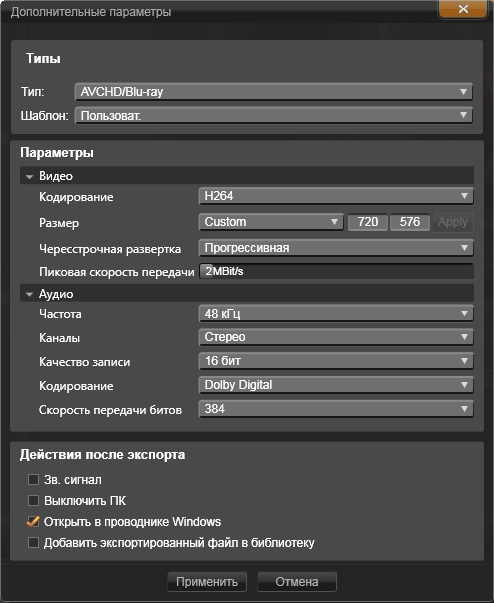Screen dimensions: 494x603
Task: Open the Шаблон dropdown showing Пользоват.
Action: click(x=273, y=115)
